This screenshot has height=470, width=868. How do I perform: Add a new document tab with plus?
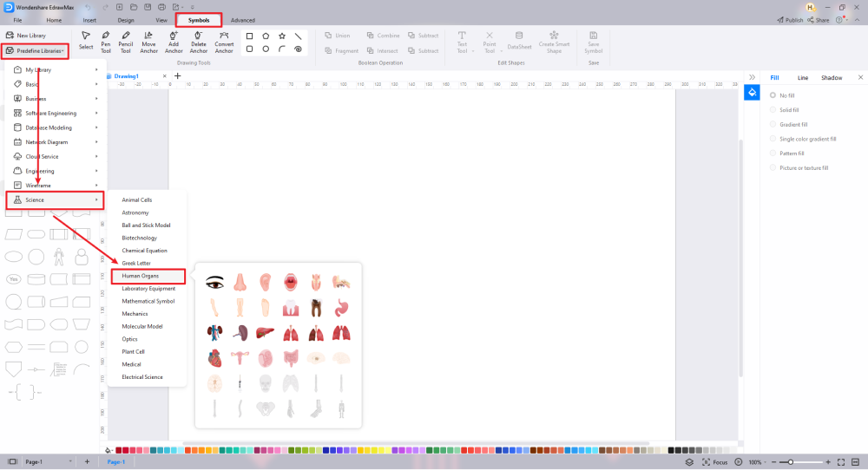click(178, 75)
